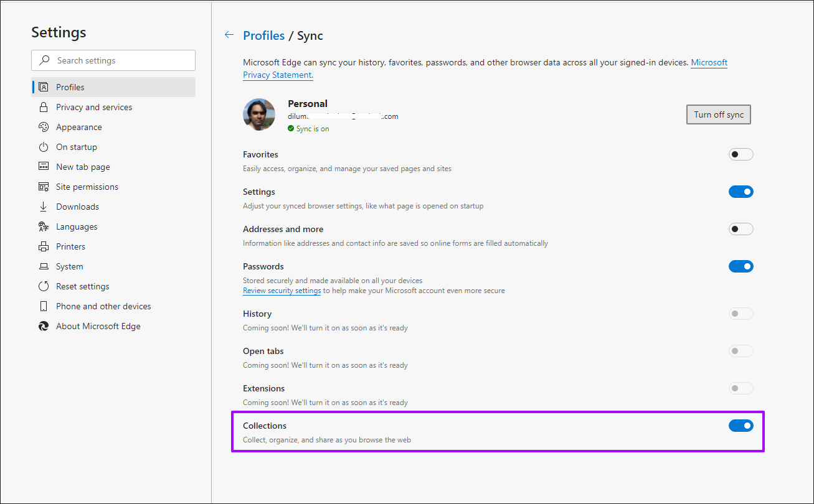Click the Review security settings link
This screenshot has height=504, width=814.
point(282,290)
